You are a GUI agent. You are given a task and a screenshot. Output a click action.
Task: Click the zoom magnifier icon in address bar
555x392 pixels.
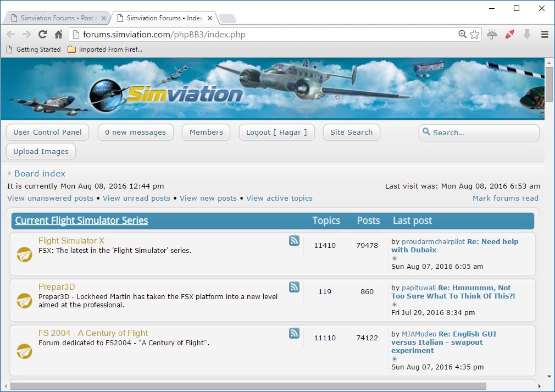click(x=462, y=34)
